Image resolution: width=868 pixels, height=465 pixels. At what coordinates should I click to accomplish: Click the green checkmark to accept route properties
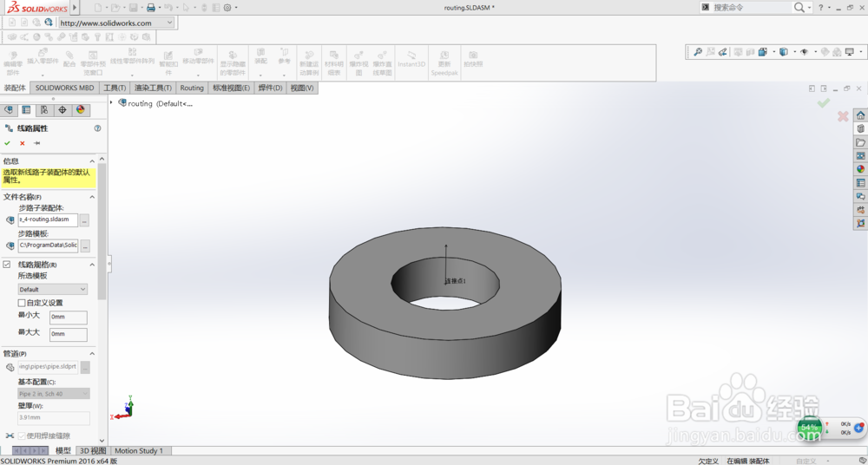[x=7, y=143]
